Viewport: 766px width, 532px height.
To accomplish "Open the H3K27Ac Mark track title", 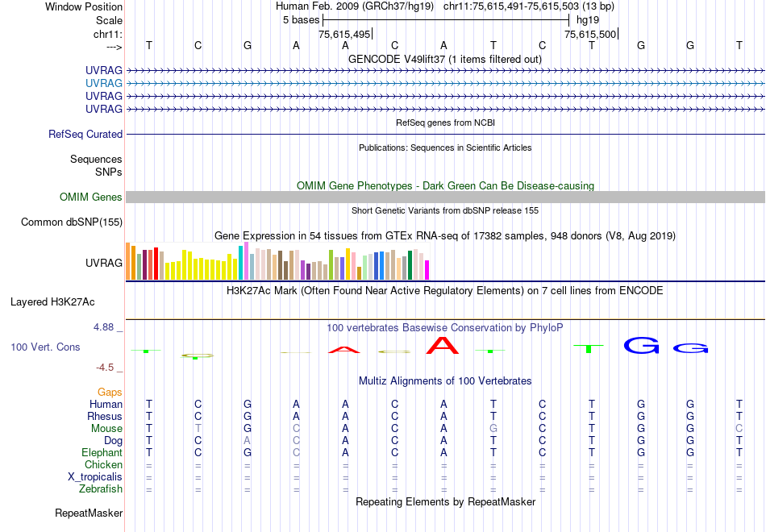I will tap(445, 291).
